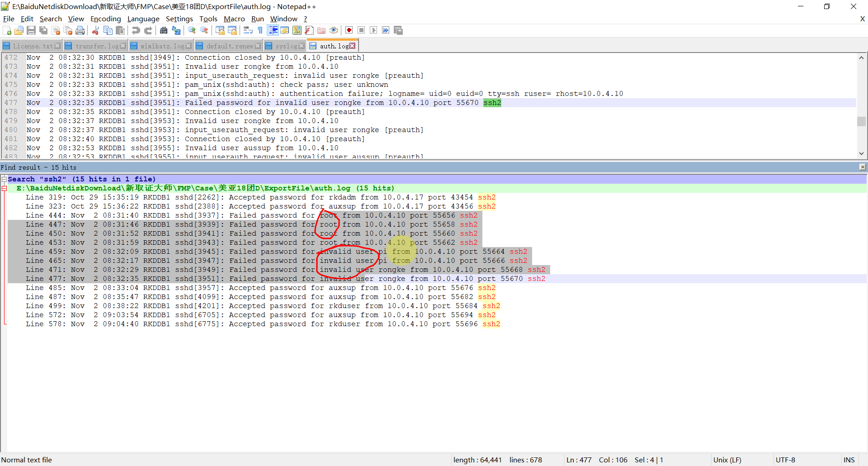Start macro recording
This screenshot has height=466, width=868.
(349, 30)
